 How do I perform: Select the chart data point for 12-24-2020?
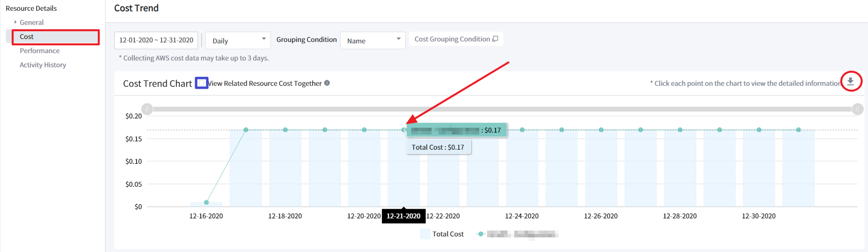(522, 130)
